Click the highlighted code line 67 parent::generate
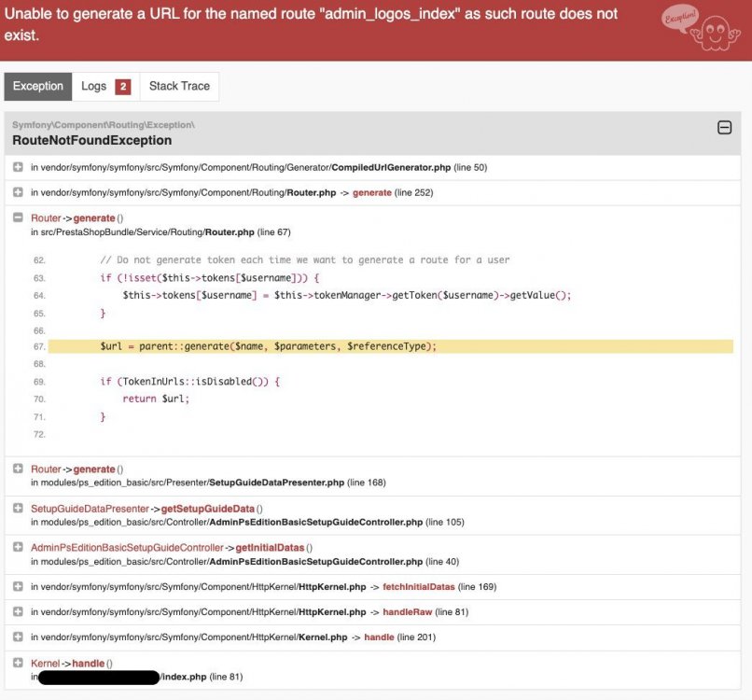Screen dimensions: 752x700 tap(390, 346)
